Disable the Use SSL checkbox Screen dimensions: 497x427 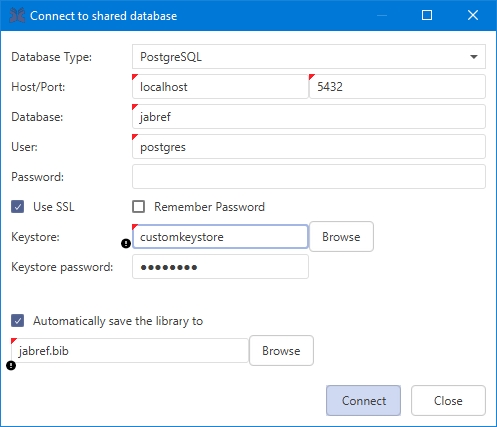pyautogui.click(x=18, y=207)
